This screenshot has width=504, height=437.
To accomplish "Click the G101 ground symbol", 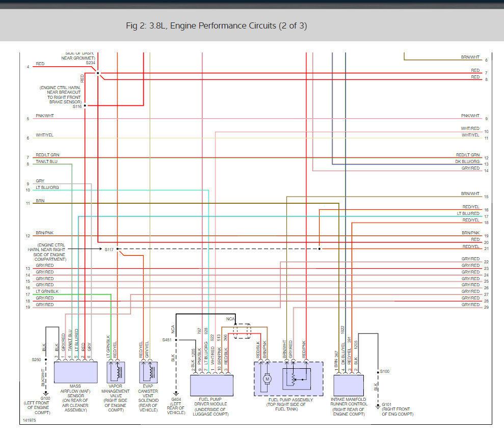I will (x=378, y=406).
